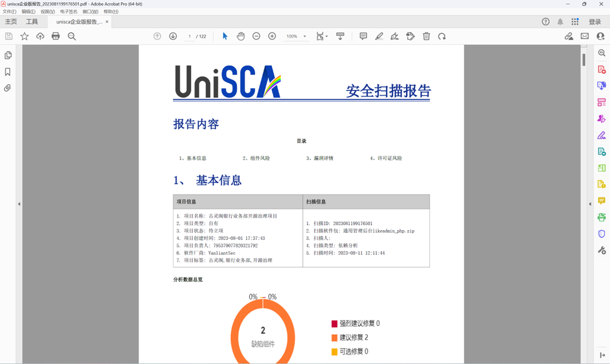Open the 电子签名 menu

tap(69, 11)
